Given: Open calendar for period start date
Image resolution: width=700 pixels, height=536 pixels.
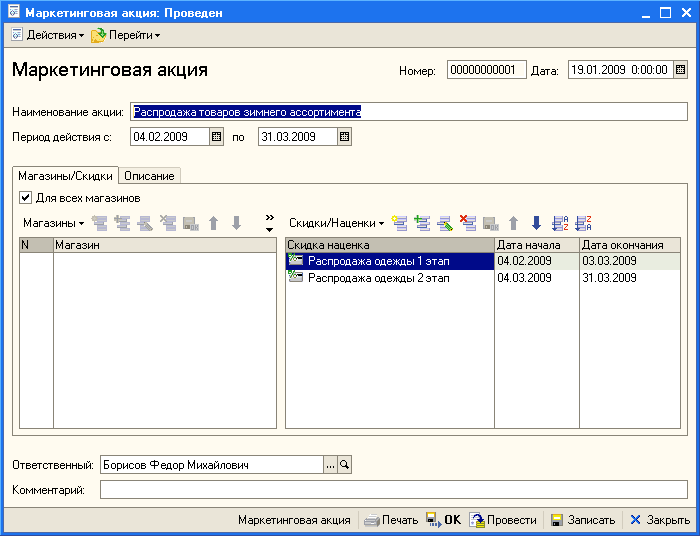Looking at the screenshot, I should click(216, 137).
